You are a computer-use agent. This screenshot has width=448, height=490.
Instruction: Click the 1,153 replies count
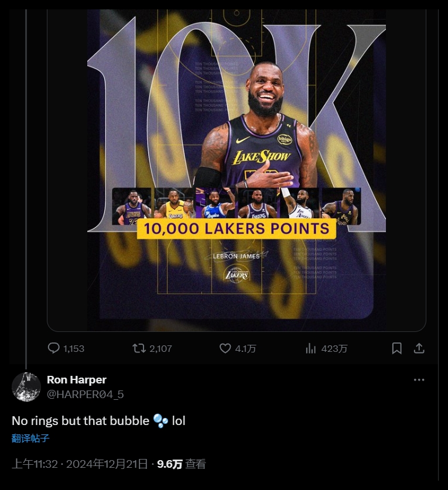(74, 348)
